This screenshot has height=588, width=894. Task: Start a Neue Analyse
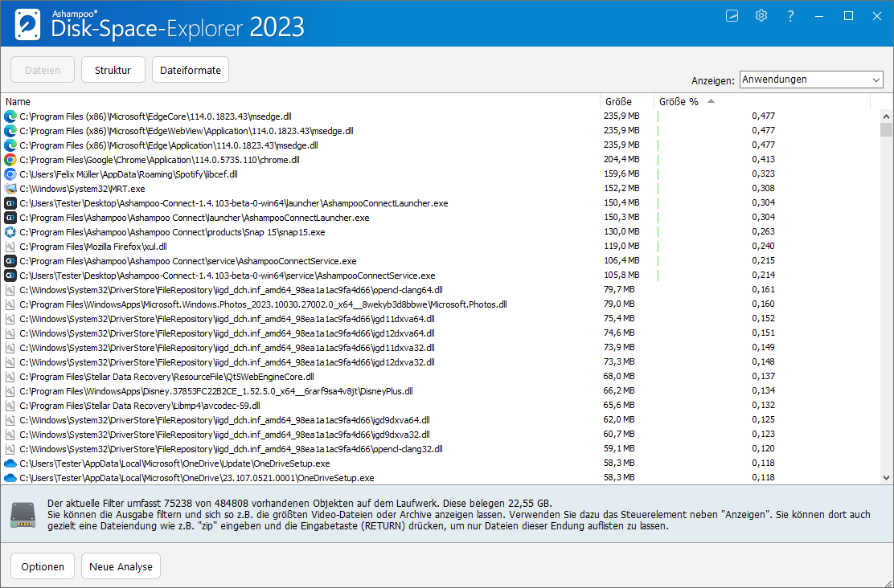pos(121,566)
